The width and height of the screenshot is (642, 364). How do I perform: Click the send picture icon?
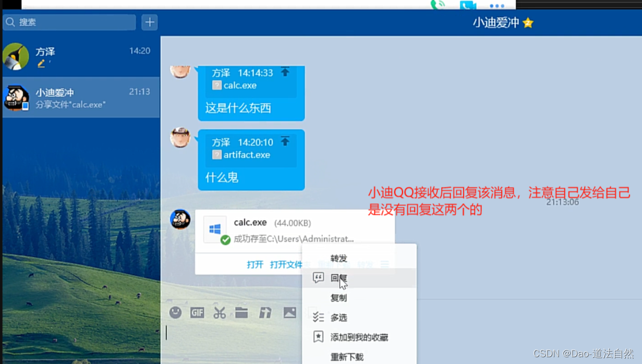[x=289, y=312]
